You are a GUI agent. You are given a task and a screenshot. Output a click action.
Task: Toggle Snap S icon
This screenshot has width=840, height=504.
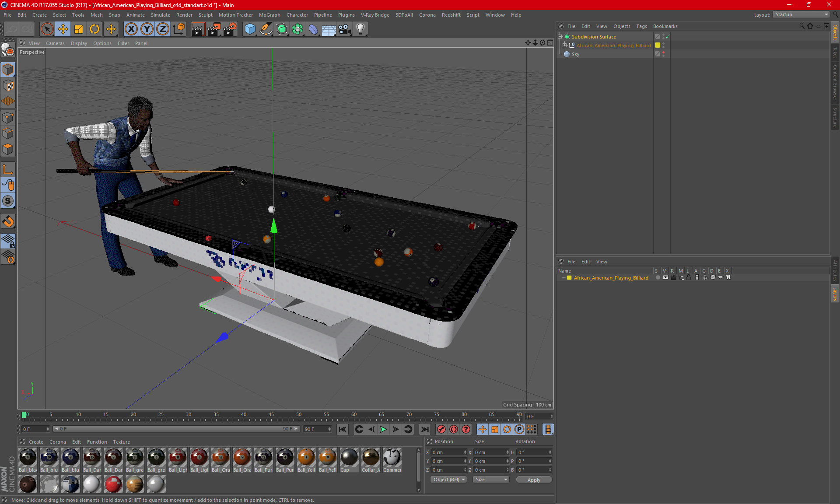(8, 201)
